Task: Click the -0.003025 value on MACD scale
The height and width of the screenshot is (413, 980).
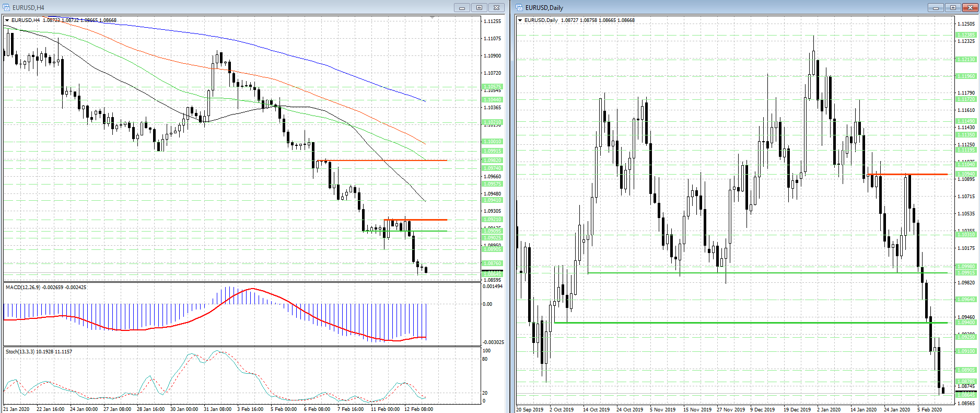Action: coord(493,342)
